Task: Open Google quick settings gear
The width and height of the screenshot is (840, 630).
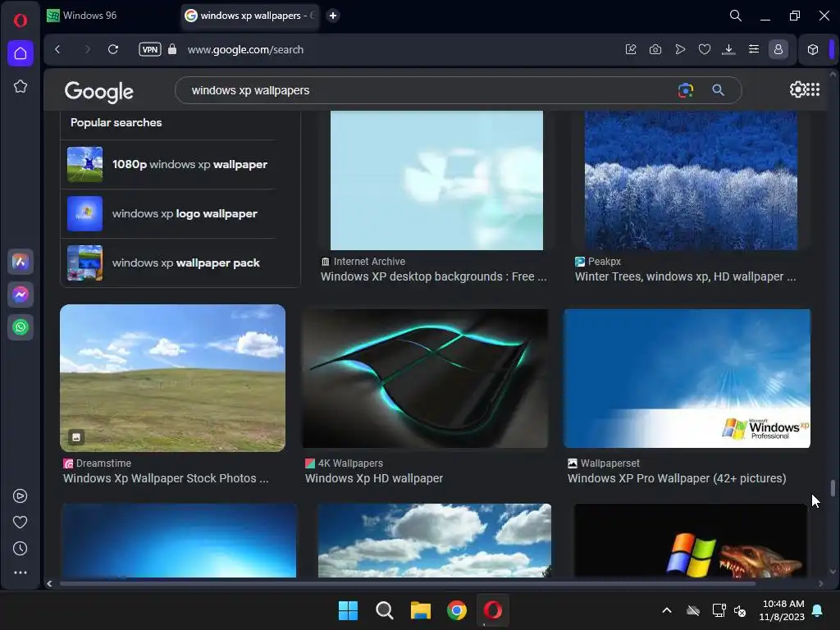Action: coord(797,89)
